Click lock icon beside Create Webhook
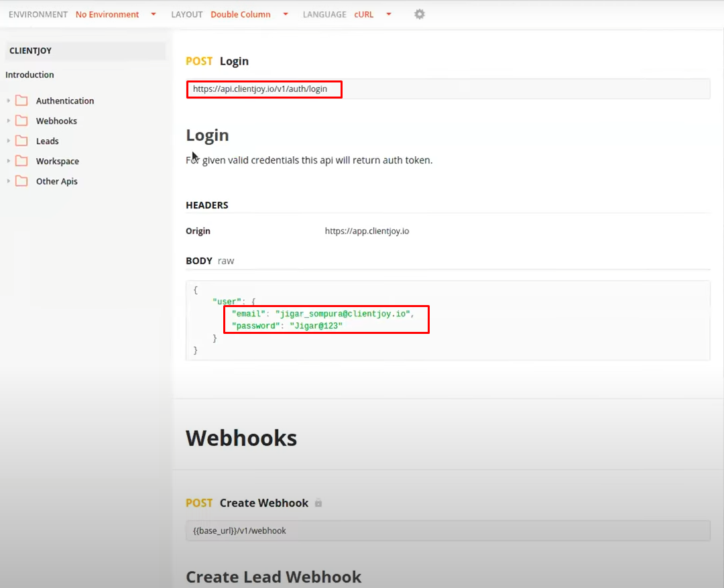 (x=318, y=503)
